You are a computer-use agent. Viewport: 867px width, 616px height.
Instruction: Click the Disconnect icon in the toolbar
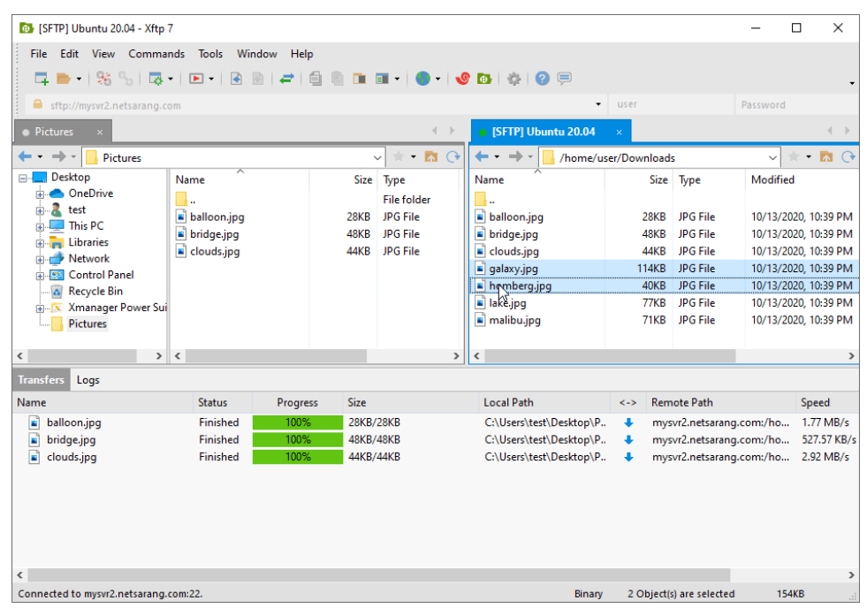103,79
